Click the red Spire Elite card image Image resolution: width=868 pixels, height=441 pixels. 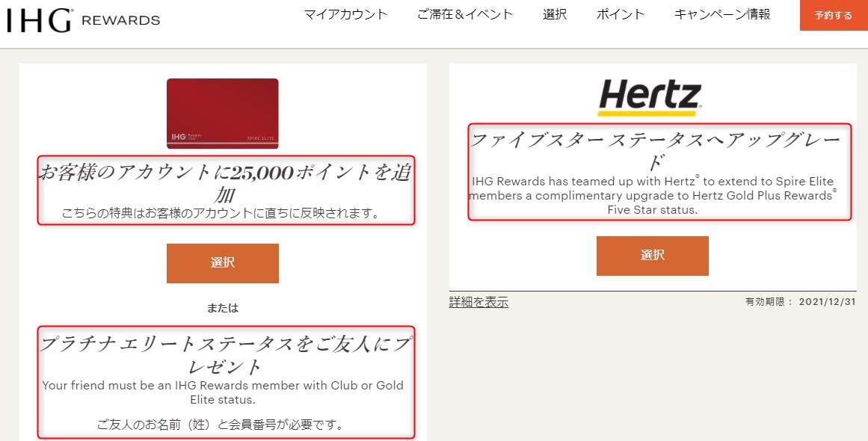point(223,114)
